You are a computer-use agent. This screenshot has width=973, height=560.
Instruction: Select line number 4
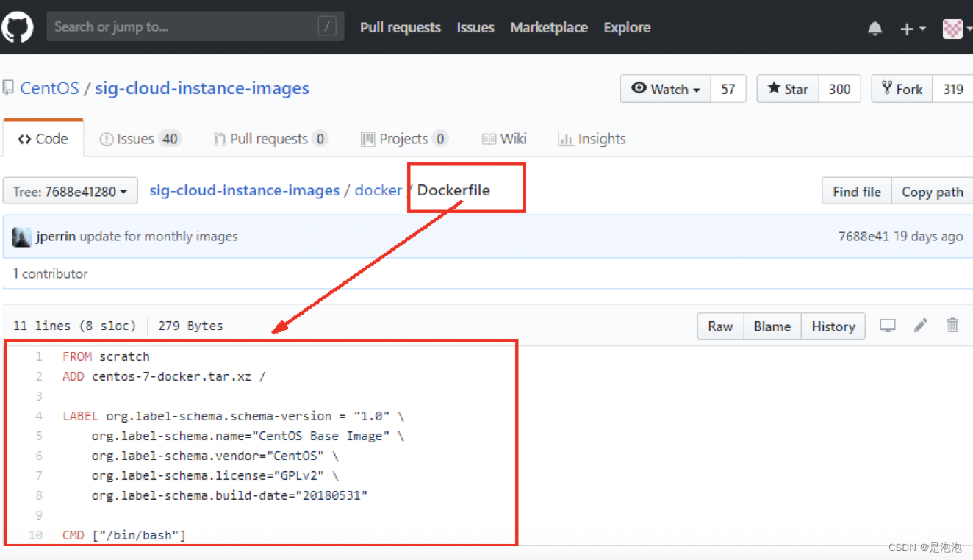pos(39,416)
